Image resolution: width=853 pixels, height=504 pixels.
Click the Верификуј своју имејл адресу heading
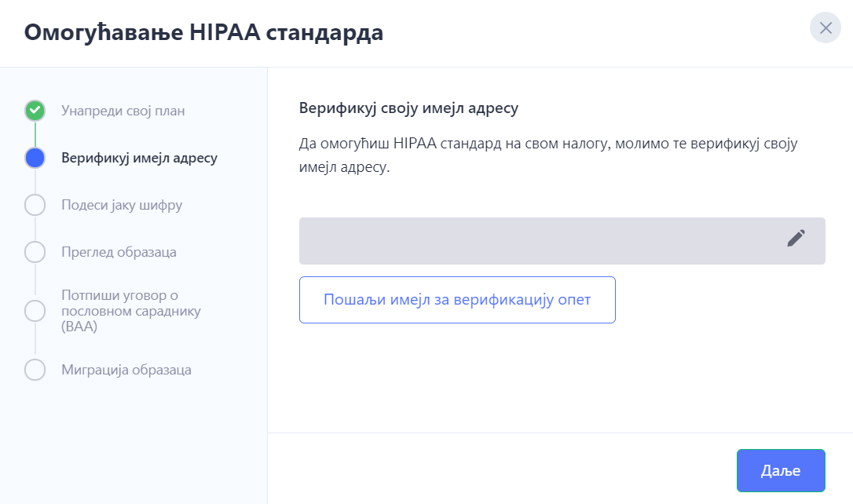click(408, 108)
